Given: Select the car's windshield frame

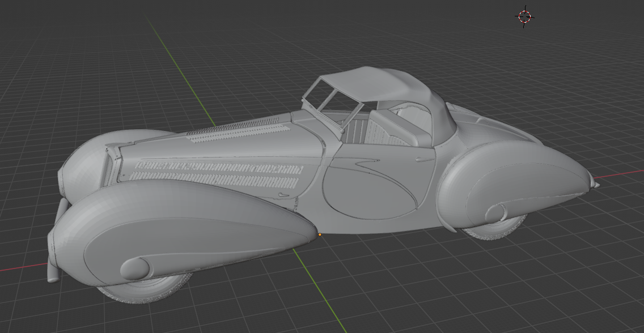Looking at the screenshot, I should [332, 103].
